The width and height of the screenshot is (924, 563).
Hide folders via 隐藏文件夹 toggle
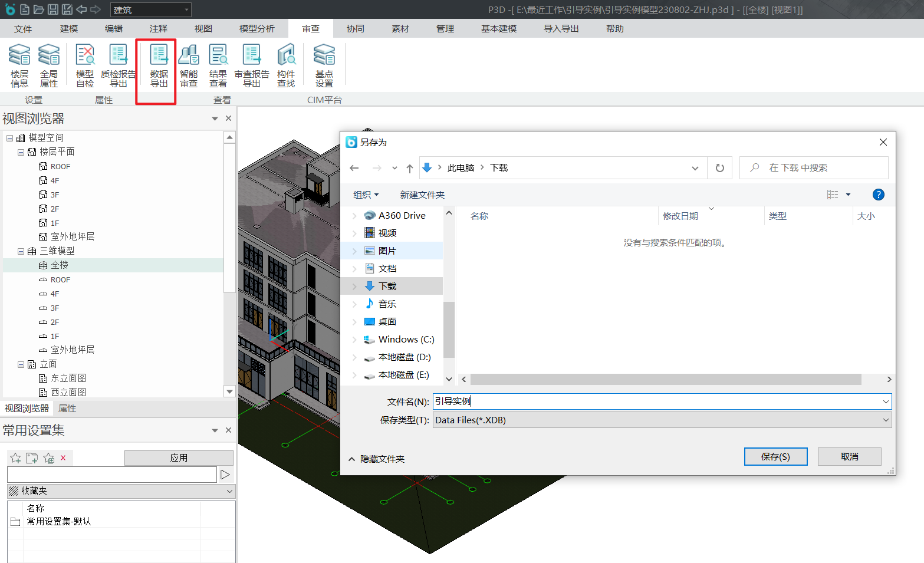[376, 459]
